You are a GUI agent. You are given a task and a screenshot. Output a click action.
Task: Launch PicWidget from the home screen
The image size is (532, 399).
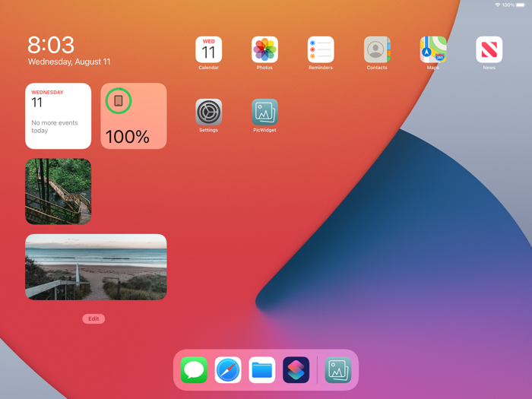click(264, 112)
